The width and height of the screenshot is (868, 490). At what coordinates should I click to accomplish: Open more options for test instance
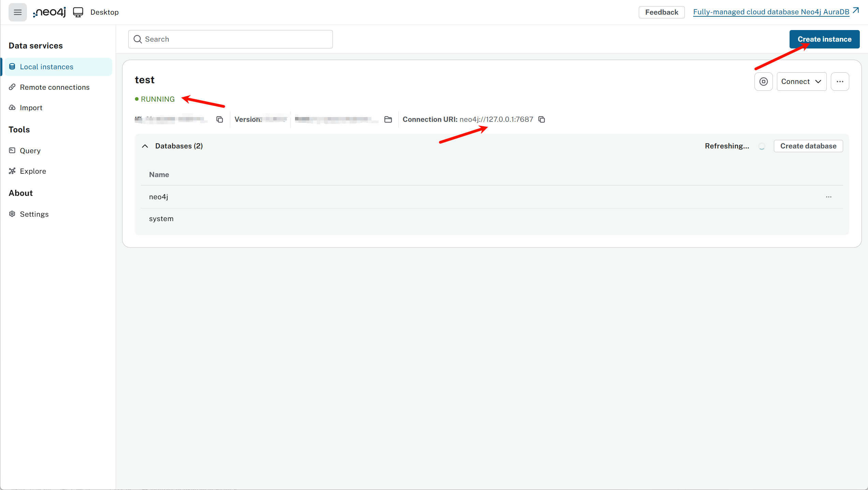tap(840, 82)
